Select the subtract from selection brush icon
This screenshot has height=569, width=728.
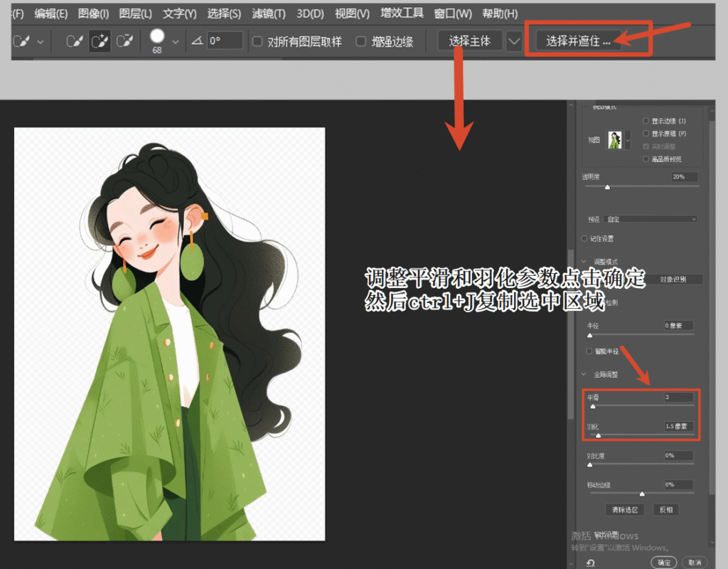(124, 39)
